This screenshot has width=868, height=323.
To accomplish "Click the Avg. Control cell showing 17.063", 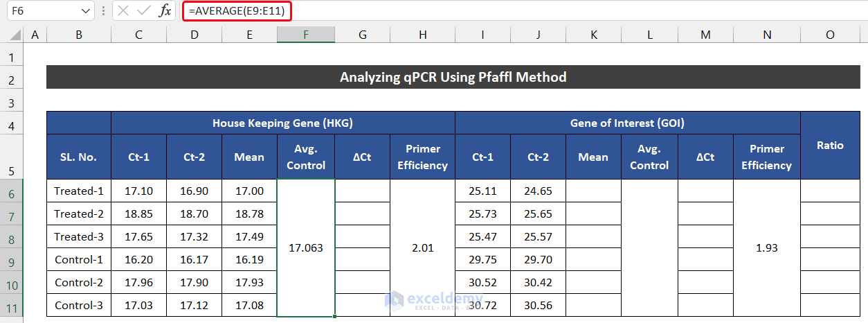I will click(x=305, y=247).
